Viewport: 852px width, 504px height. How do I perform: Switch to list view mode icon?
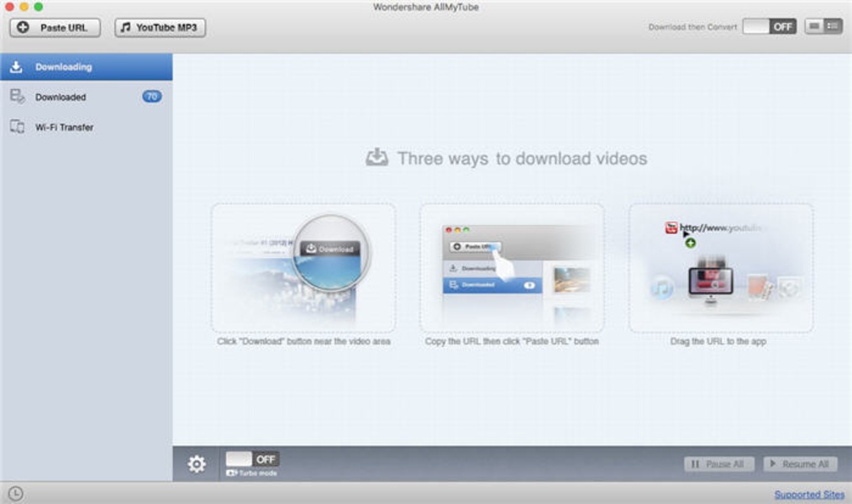tap(834, 27)
